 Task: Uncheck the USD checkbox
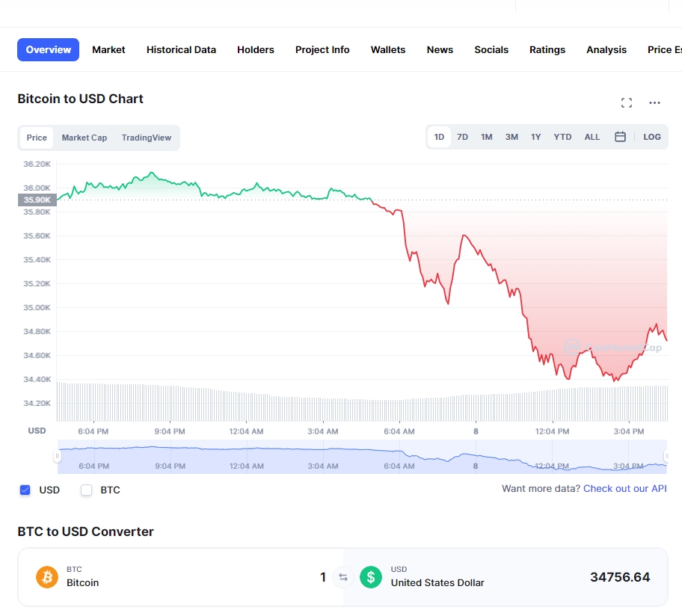click(25, 490)
